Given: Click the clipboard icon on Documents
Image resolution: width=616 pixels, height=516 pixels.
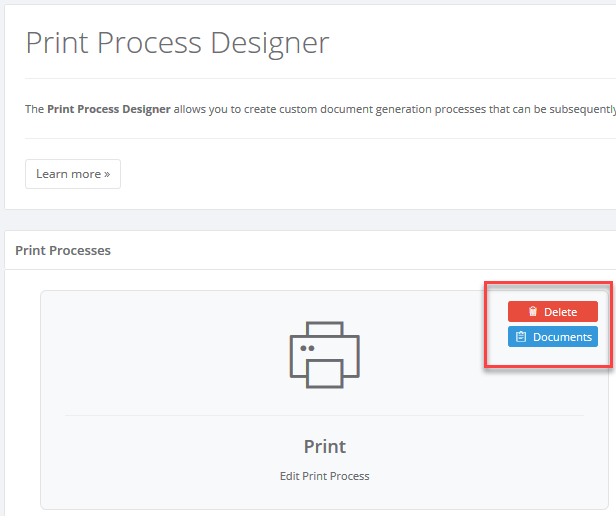Looking at the screenshot, I should tap(521, 337).
